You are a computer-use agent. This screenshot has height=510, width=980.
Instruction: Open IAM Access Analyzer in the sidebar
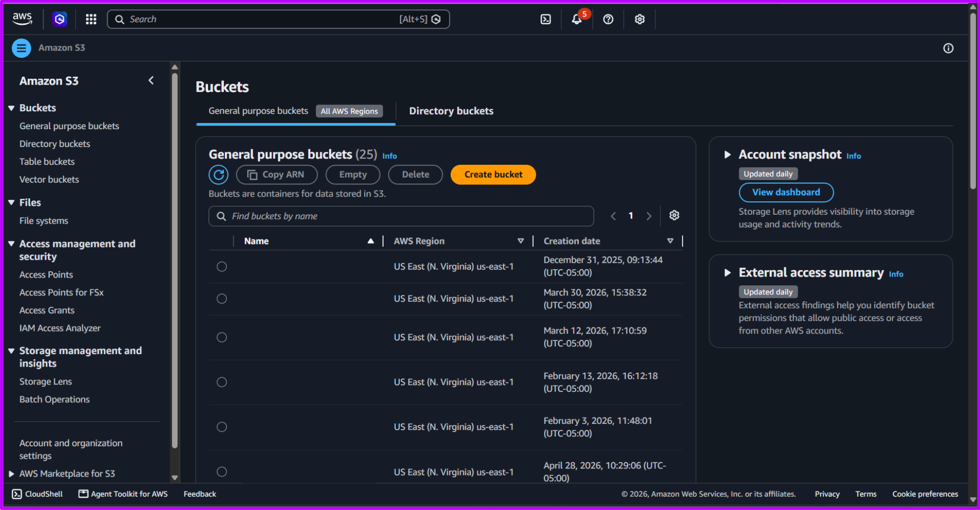(x=60, y=328)
